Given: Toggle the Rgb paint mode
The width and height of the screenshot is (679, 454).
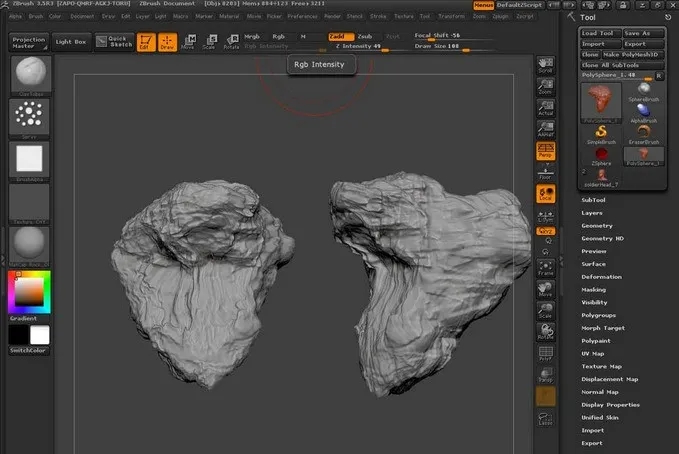Looking at the screenshot, I should click(x=278, y=36).
